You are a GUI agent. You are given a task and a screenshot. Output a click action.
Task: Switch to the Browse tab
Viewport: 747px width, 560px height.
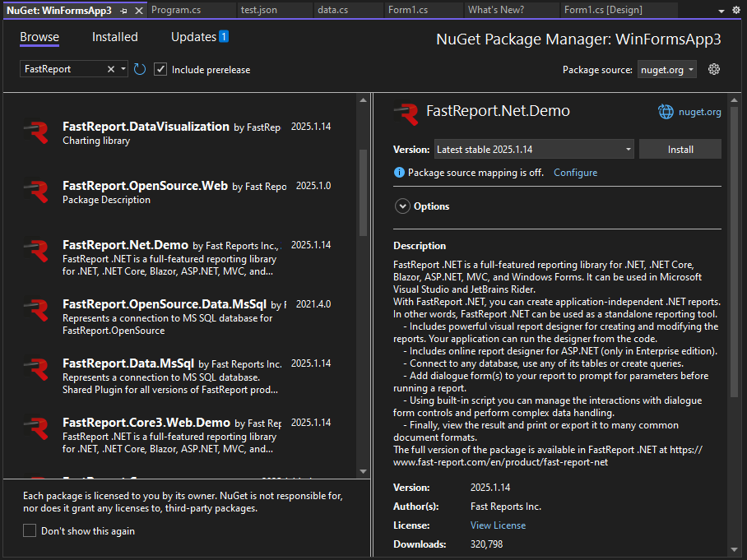coord(39,37)
